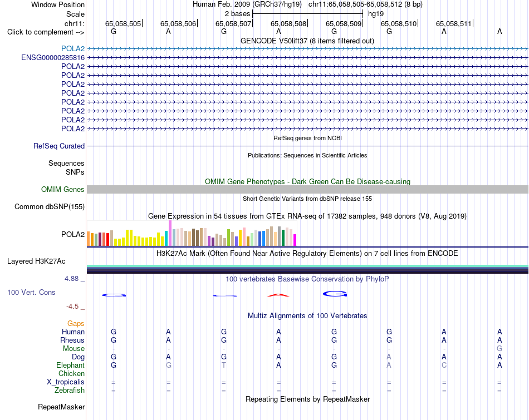Click the scale bar line at the top

pyautogui.click(x=308, y=14)
